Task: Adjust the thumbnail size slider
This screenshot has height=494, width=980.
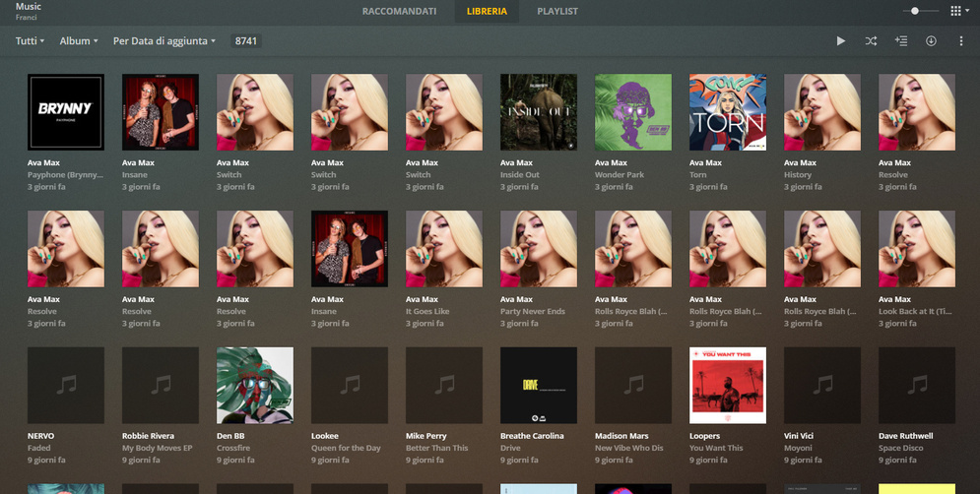Action: [x=920, y=11]
